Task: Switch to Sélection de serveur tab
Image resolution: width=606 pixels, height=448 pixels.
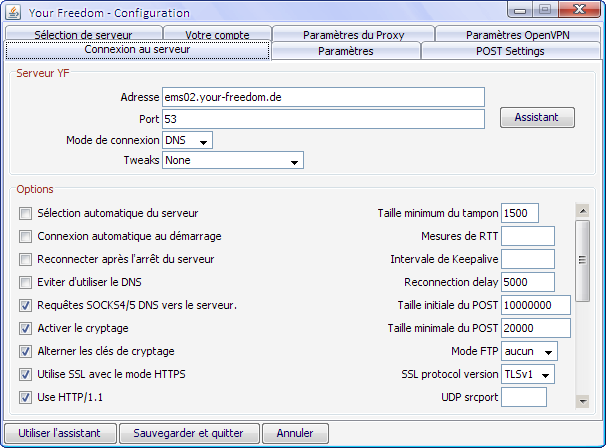Action: (x=83, y=34)
